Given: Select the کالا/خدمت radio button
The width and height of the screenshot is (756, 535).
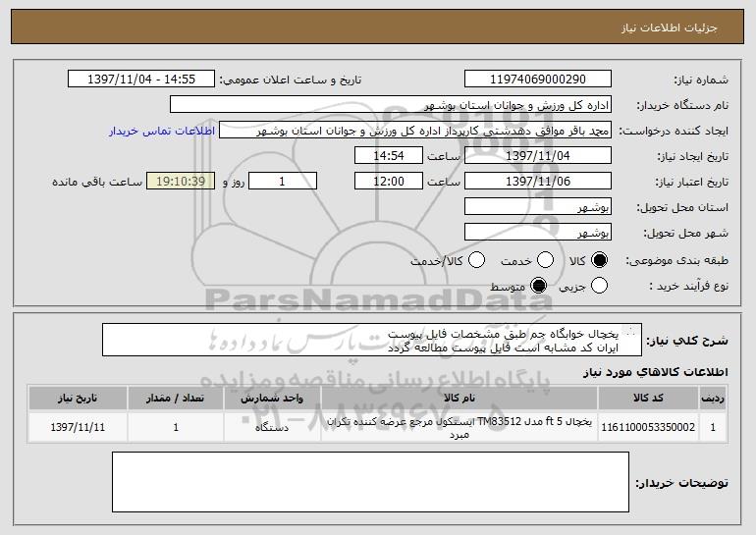Looking at the screenshot, I should click(x=476, y=260).
